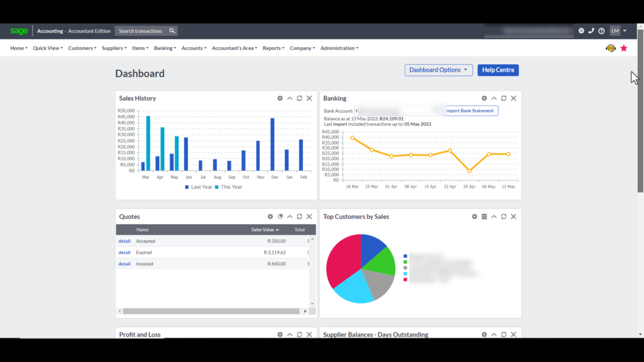Click the pink star favourites icon
Image resolution: width=644 pixels, height=362 pixels.
(624, 48)
